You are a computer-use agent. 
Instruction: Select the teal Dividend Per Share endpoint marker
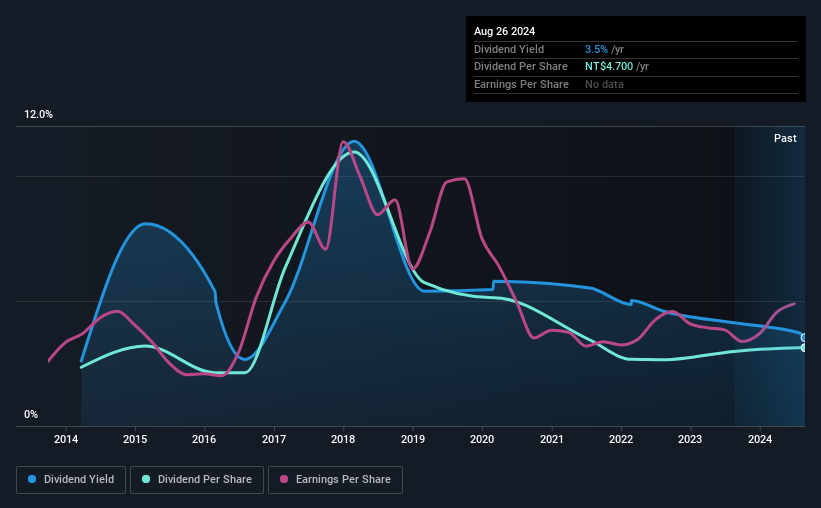804,348
